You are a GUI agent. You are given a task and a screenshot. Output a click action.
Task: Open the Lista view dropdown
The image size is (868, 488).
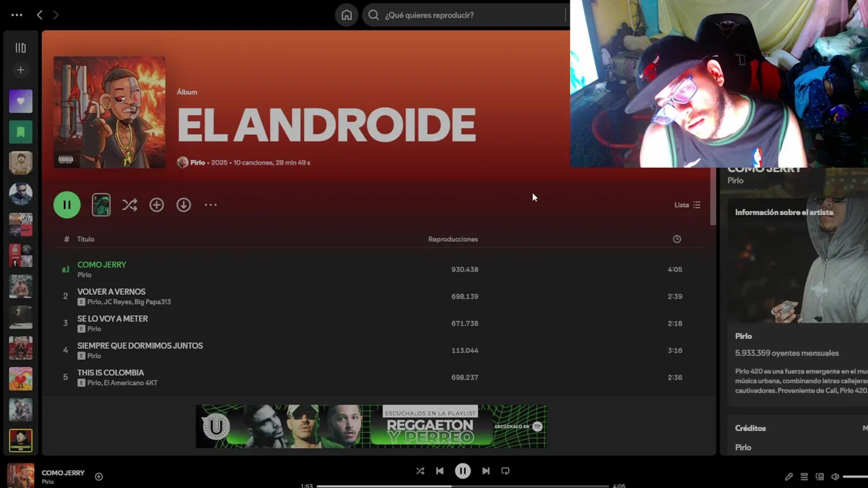point(687,205)
